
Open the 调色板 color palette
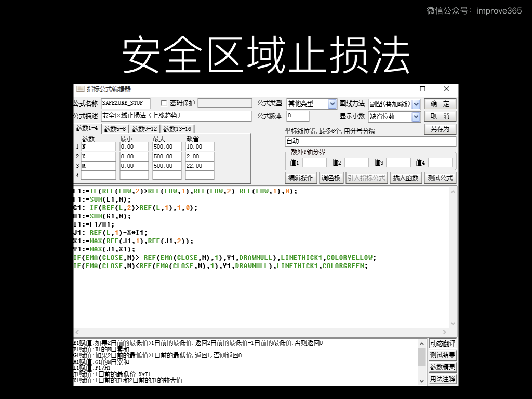[x=331, y=178]
